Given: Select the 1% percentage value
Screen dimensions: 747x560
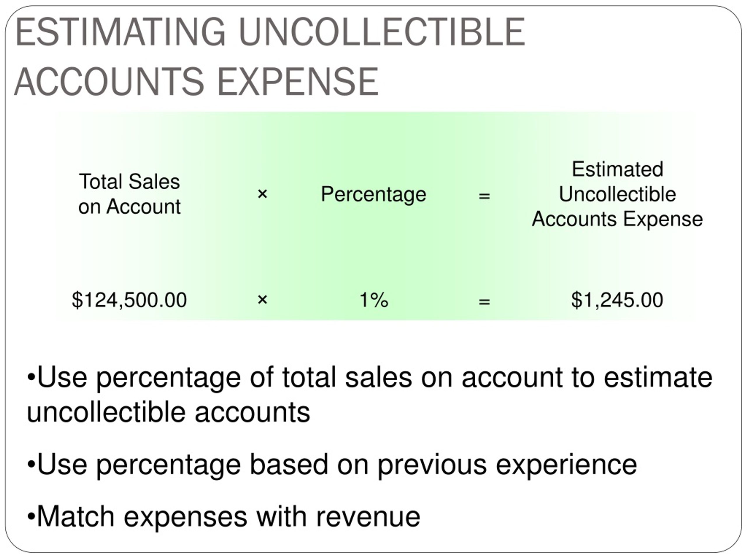Looking at the screenshot, I should (x=374, y=300).
